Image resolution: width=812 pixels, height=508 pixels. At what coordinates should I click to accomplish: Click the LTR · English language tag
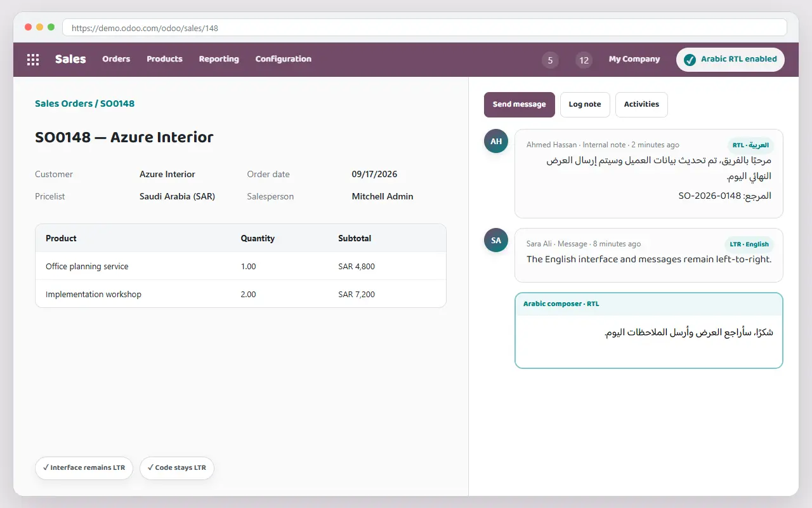(749, 244)
